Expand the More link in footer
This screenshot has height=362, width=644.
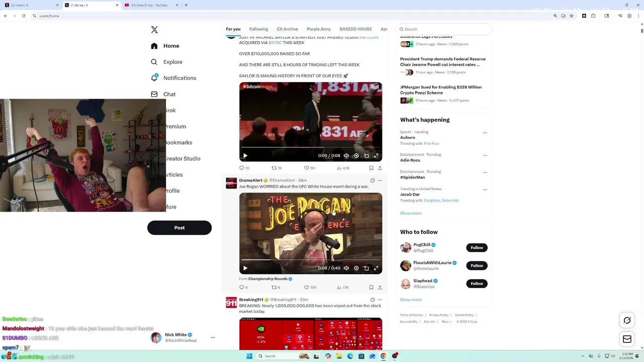click(x=447, y=322)
